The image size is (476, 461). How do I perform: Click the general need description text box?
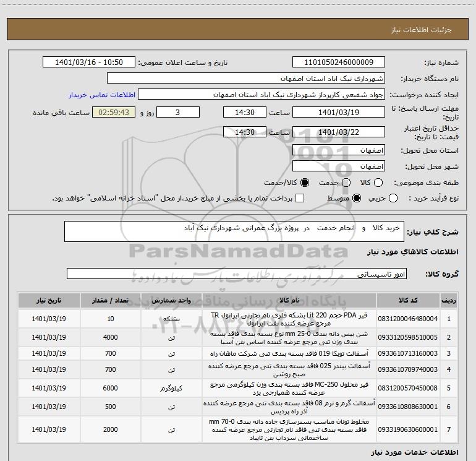[x=234, y=231]
